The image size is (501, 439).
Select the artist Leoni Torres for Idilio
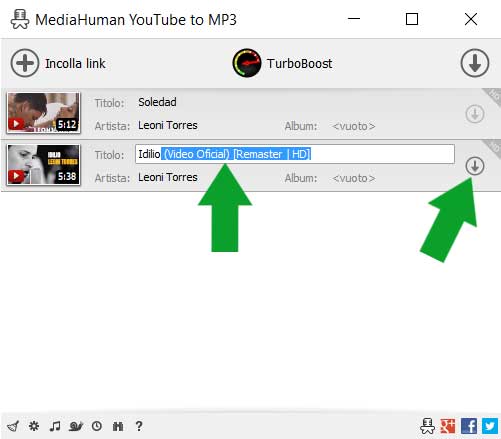click(x=168, y=177)
